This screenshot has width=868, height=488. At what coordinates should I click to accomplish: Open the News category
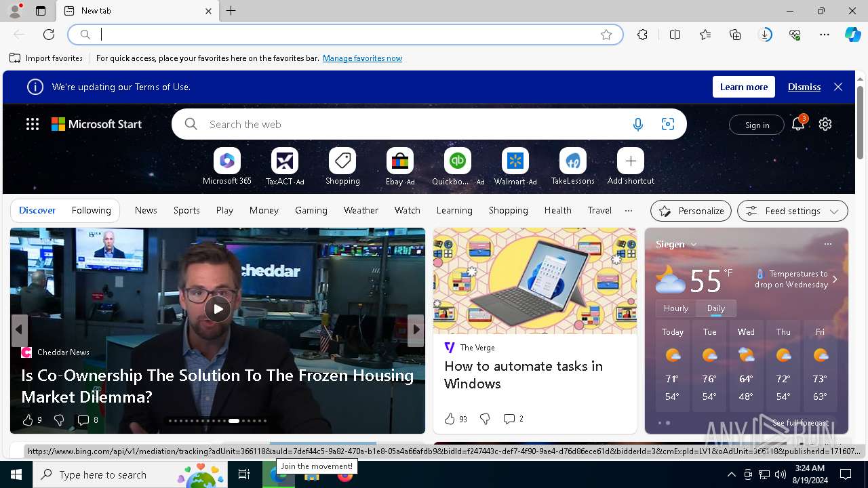click(x=146, y=211)
